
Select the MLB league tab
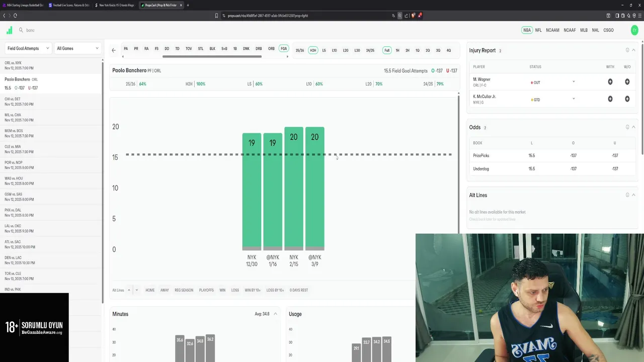[584, 30]
